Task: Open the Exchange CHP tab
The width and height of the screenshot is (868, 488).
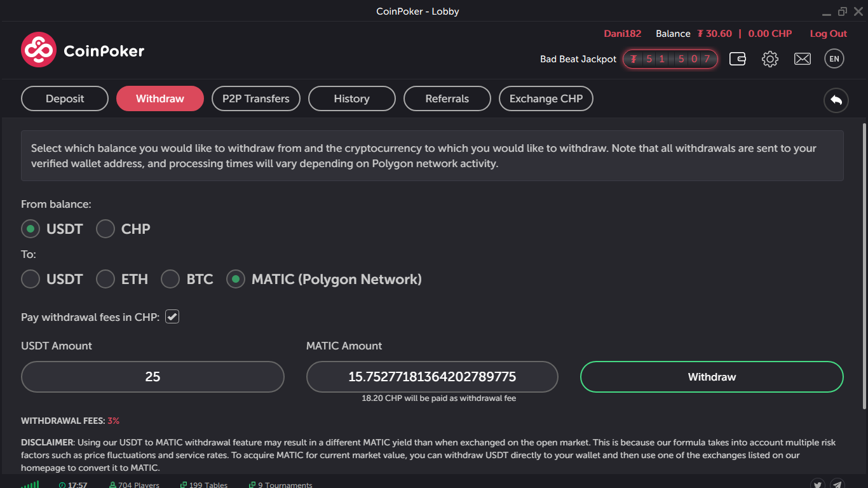Action: click(x=546, y=98)
